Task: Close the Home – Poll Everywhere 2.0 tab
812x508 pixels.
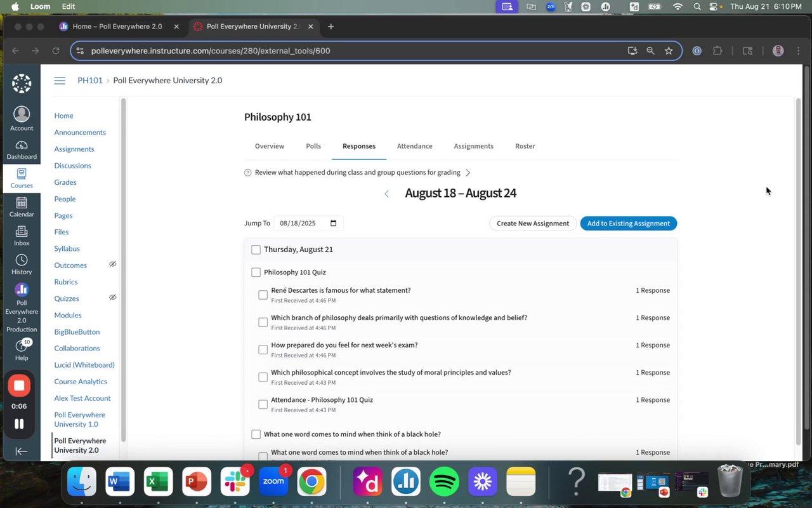Action: click(176, 27)
